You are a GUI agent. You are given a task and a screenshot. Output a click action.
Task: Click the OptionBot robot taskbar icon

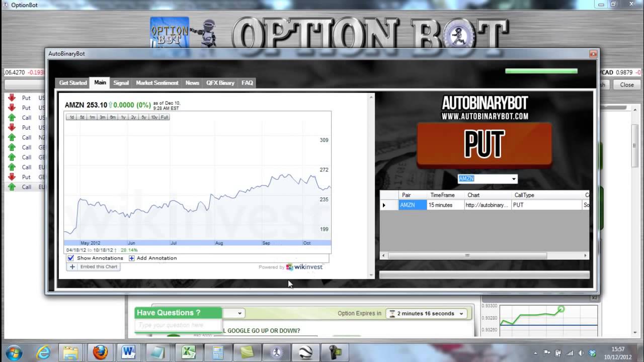[277, 352]
